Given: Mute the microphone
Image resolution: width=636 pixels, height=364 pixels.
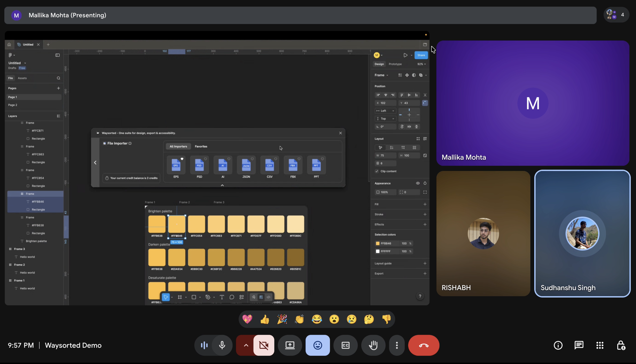Looking at the screenshot, I should point(222,345).
